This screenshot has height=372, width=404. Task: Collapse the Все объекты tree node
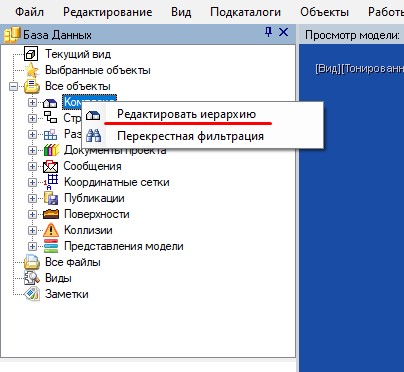coord(14,86)
